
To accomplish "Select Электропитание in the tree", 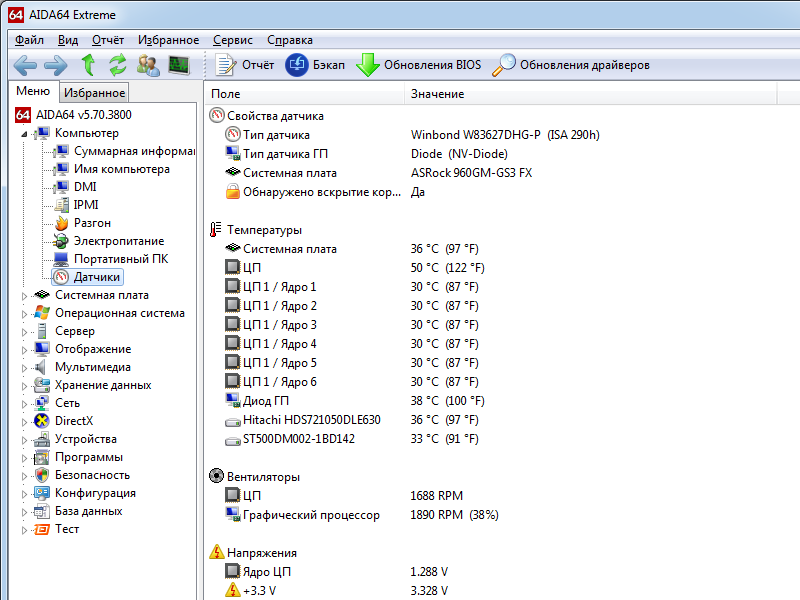I will click(x=119, y=241).
